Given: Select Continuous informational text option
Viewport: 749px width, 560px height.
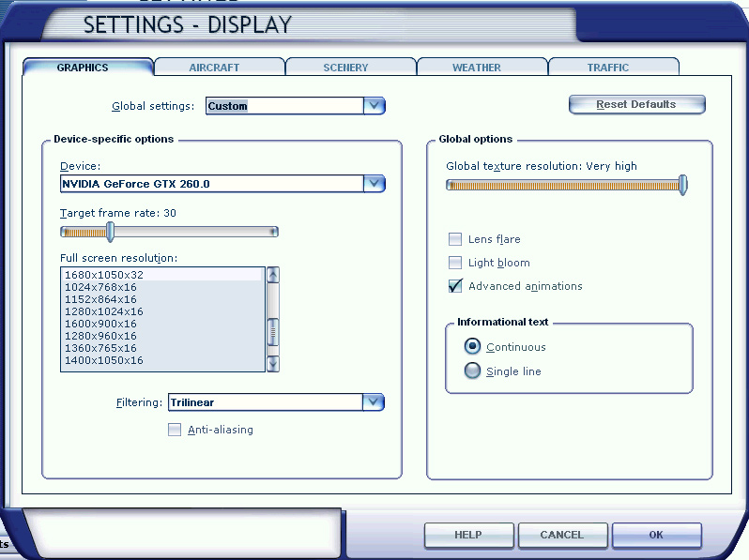Looking at the screenshot, I should 473,347.
